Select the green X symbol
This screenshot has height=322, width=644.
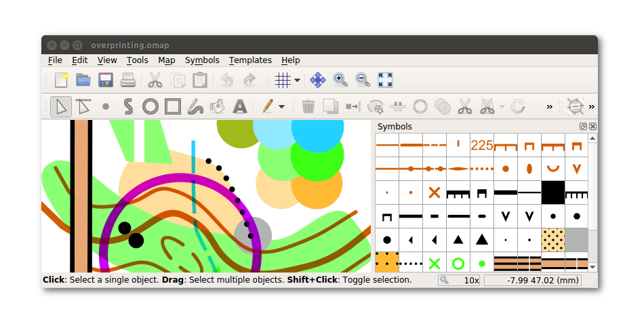[435, 262]
